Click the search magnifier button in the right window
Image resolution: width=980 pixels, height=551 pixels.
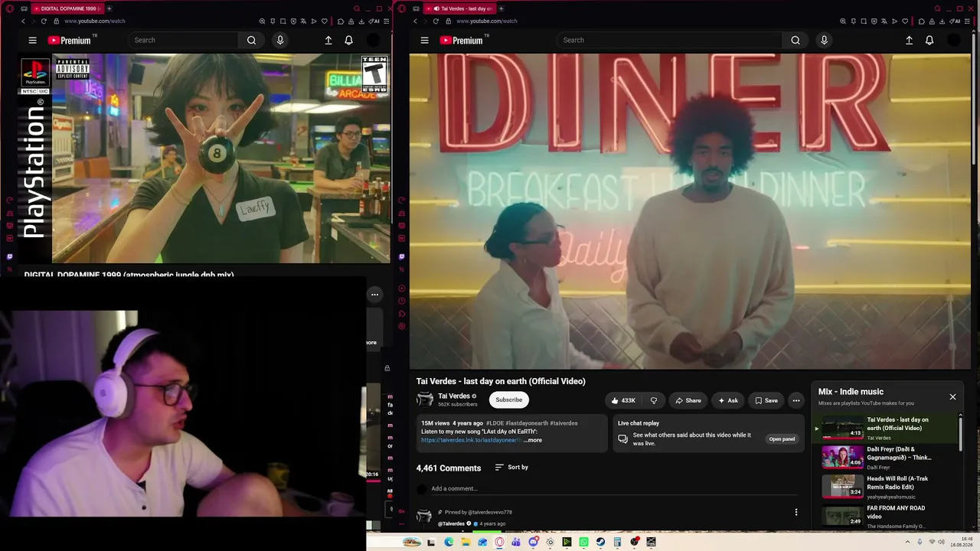tap(795, 41)
